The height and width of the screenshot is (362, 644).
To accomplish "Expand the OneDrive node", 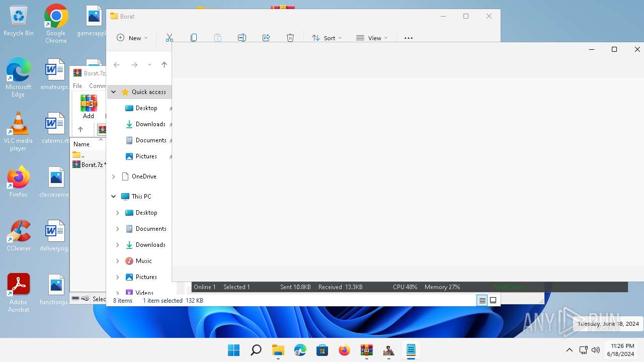I will click(x=114, y=176).
